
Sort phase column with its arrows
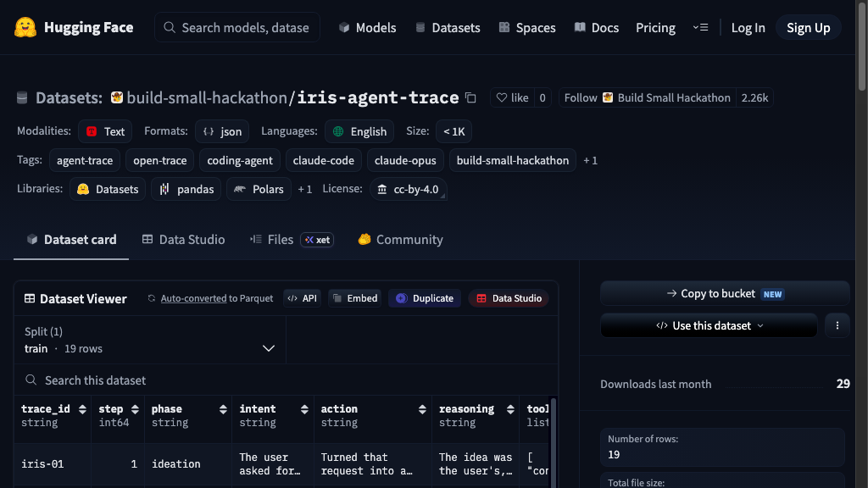[223, 409]
